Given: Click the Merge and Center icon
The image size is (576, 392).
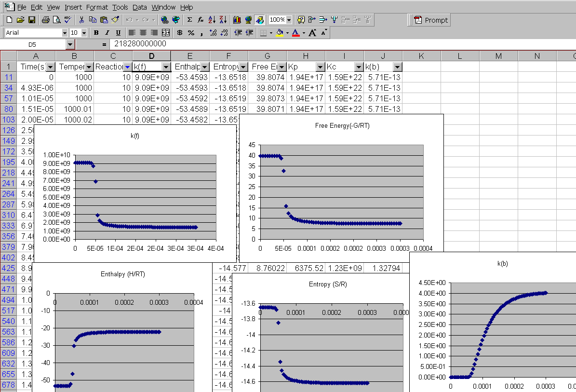Looking at the screenshot, I should 166,33.
